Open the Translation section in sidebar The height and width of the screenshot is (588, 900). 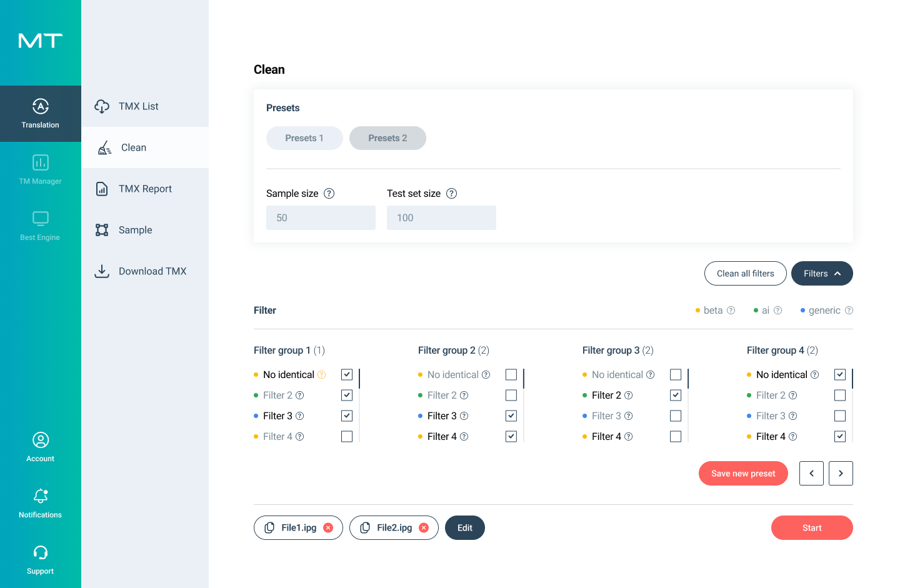coord(40,114)
